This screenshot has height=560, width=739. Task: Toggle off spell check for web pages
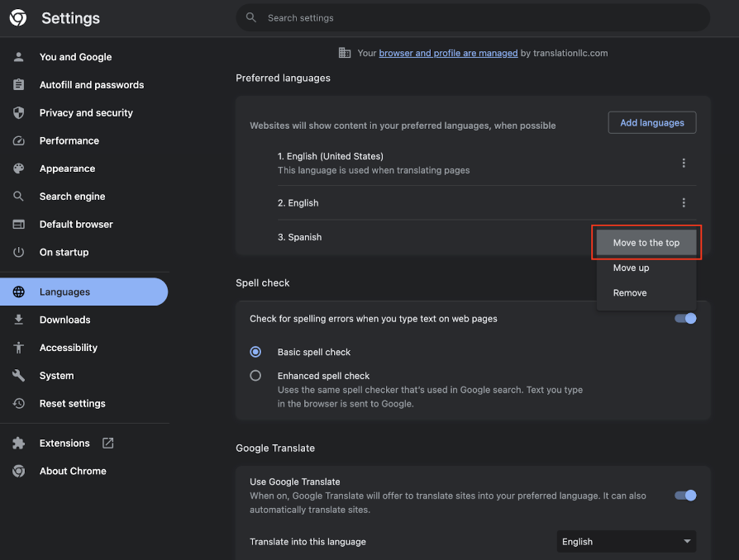(x=685, y=318)
